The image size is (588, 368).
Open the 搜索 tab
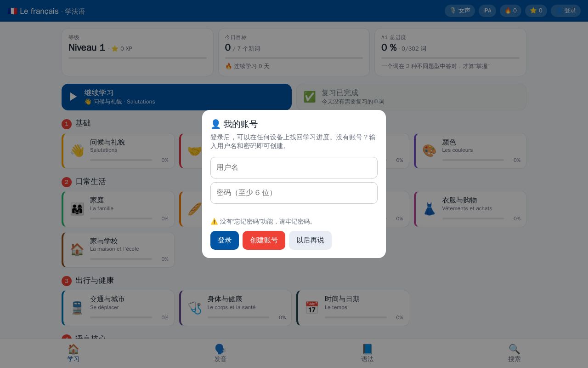(x=514, y=353)
